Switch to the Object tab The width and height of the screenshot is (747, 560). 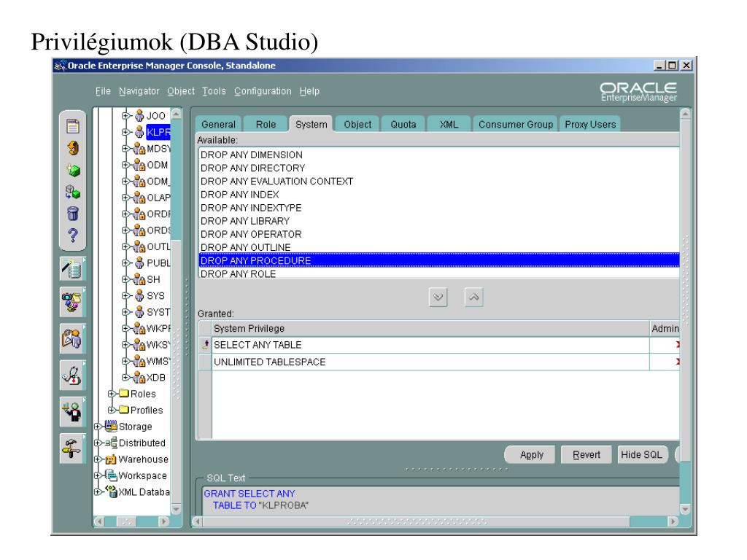pos(357,124)
